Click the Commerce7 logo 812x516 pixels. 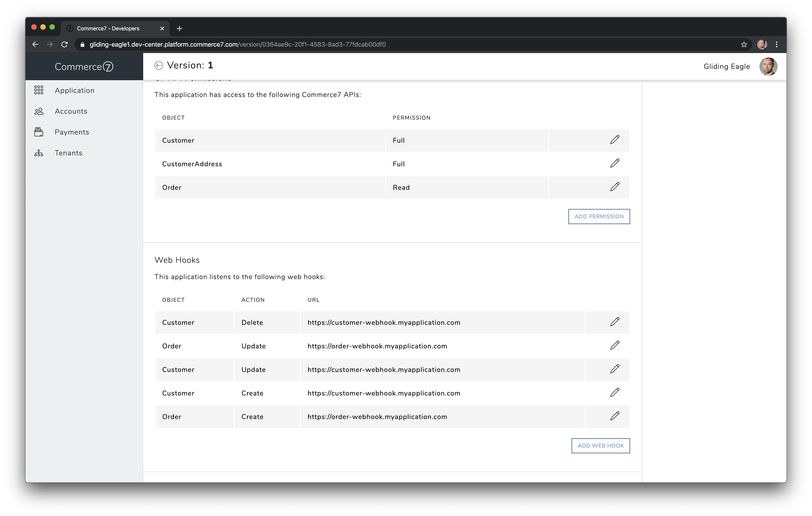[x=84, y=67]
